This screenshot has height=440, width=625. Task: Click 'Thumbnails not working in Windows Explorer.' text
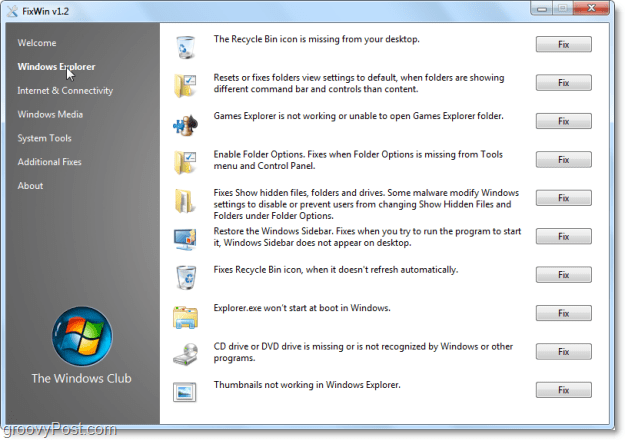point(307,385)
